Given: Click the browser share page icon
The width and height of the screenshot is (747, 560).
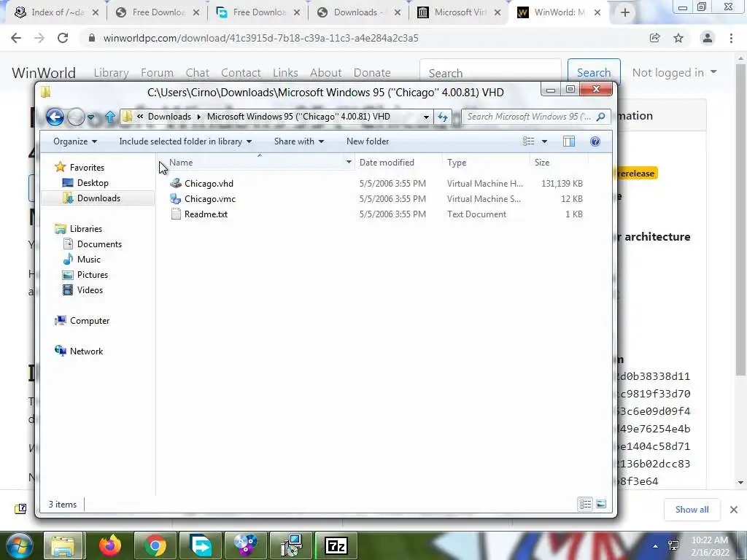Looking at the screenshot, I should (x=654, y=38).
